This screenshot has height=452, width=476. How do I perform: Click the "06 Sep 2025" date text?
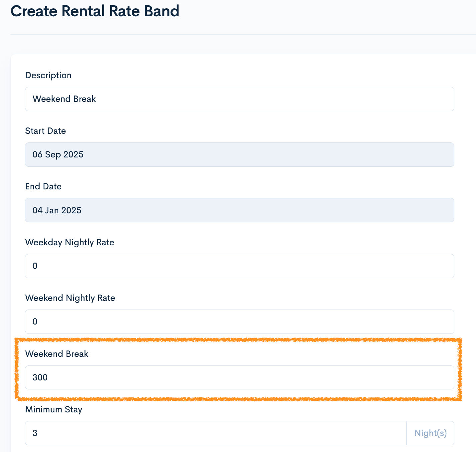[x=58, y=155]
